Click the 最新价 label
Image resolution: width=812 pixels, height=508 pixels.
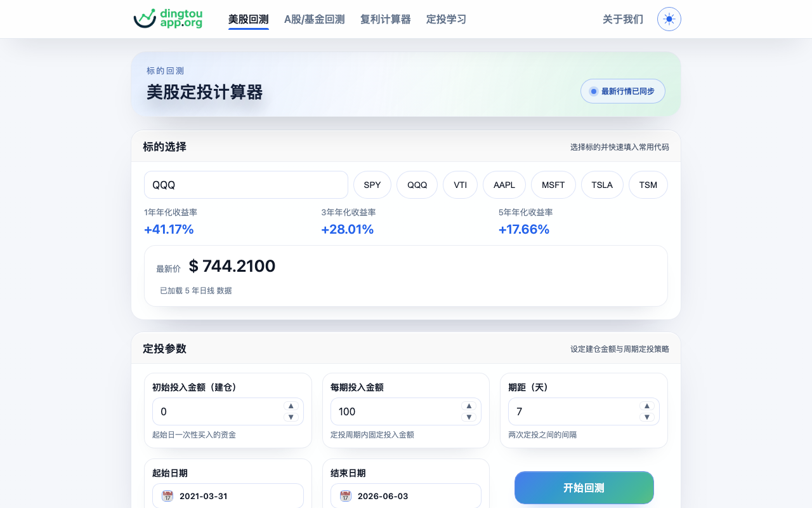169,269
